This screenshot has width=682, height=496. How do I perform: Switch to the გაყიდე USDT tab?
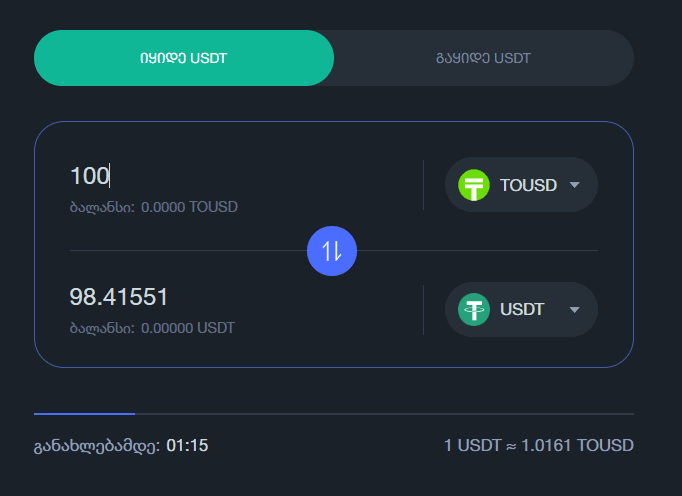(x=483, y=58)
